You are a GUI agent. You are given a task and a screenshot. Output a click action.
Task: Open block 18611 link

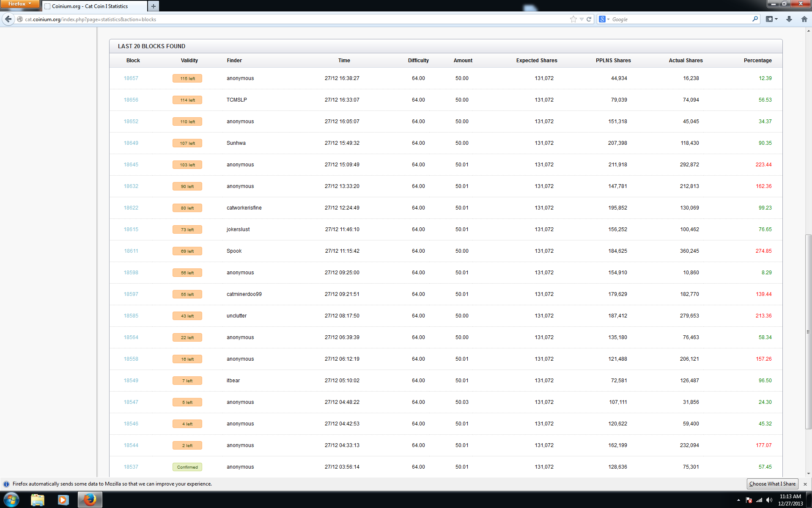(131, 251)
